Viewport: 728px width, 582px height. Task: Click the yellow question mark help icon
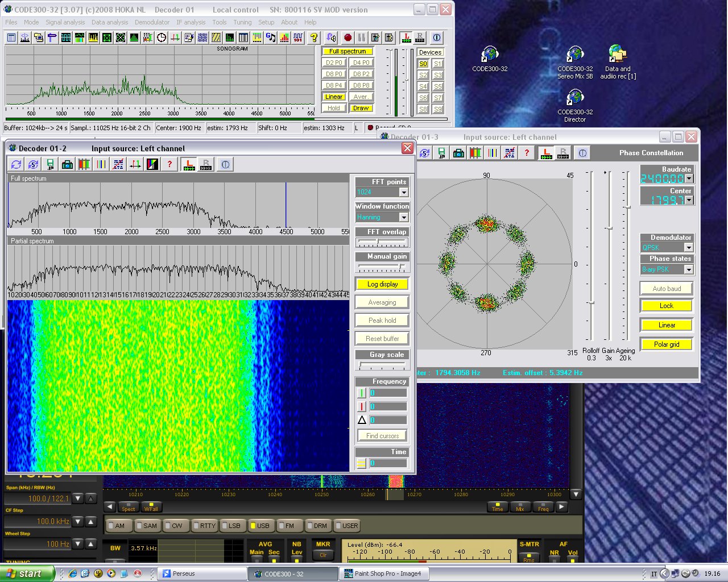[x=313, y=38]
